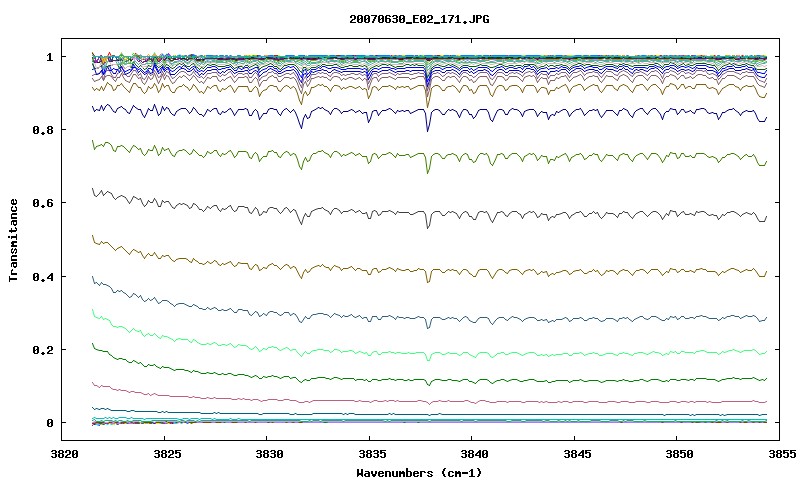Click the x-axis tick label 3850
This screenshot has height=480, width=800.
coord(680,454)
